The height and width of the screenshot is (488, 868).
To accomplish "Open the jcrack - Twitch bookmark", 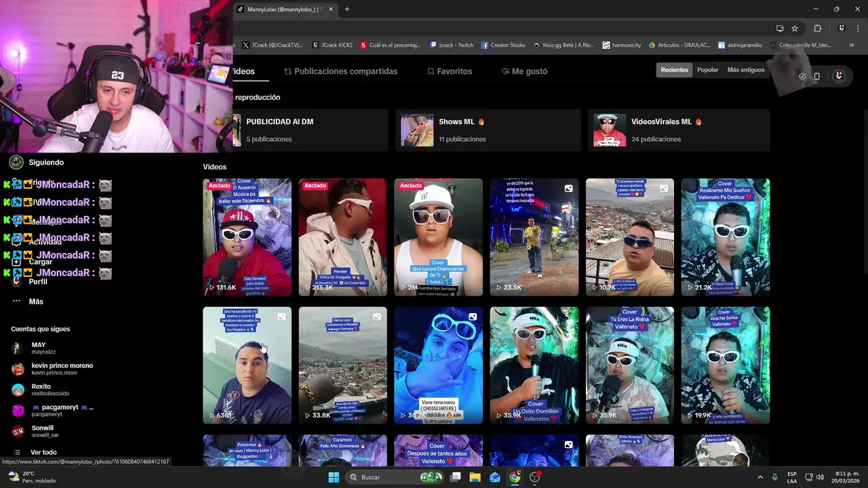I will (x=452, y=45).
